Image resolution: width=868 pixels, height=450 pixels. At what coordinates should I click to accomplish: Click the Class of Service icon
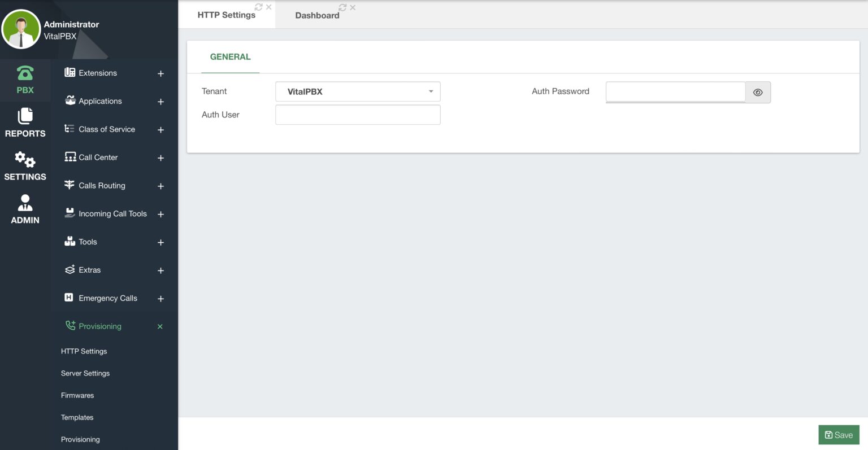(x=70, y=129)
